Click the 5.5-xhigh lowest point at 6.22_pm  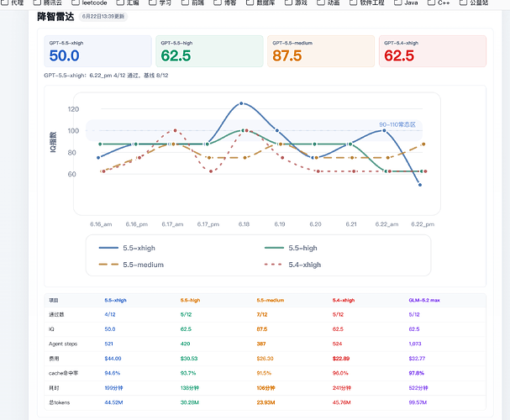420,185
